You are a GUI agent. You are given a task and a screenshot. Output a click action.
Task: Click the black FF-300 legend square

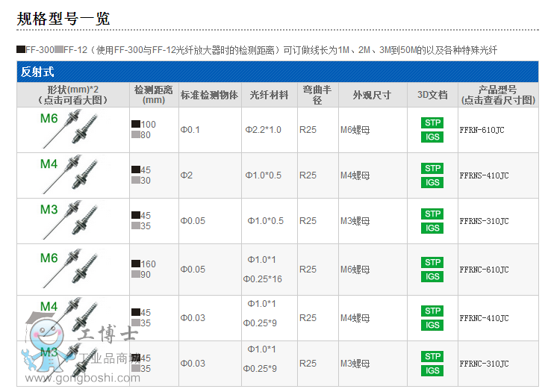(21, 50)
